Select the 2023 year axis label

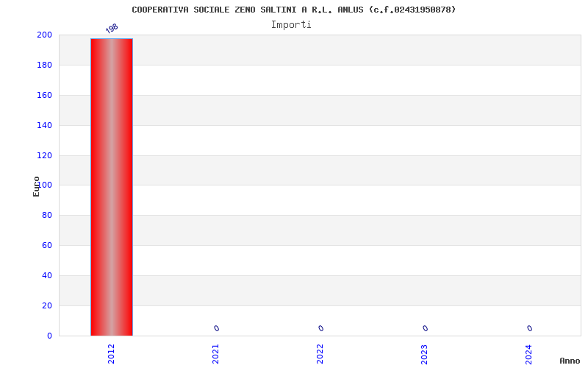[x=424, y=354]
